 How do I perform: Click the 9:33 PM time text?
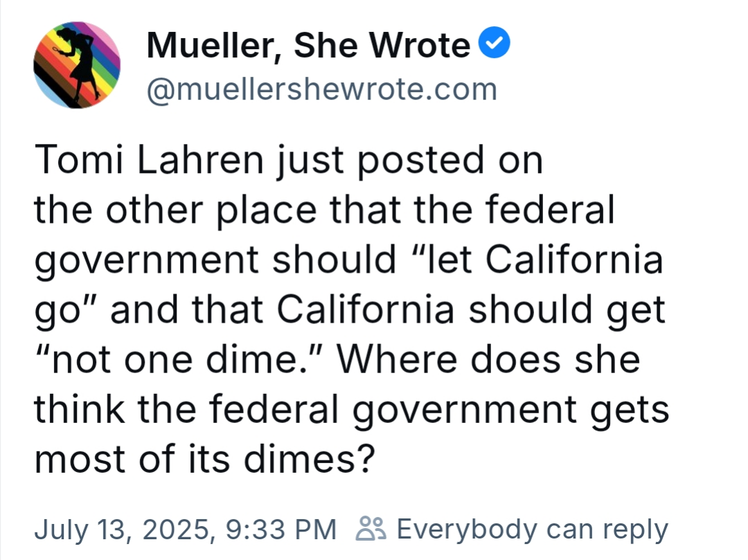(x=281, y=530)
